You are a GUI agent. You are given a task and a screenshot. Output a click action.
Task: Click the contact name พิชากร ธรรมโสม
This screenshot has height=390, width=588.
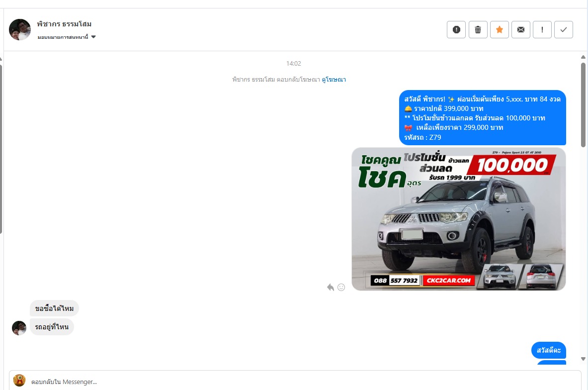point(64,24)
